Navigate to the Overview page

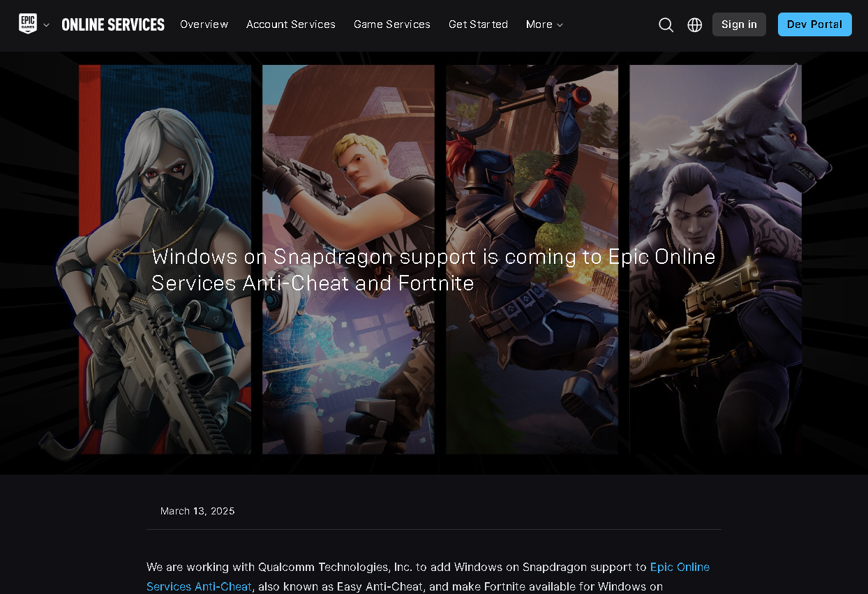pyautogui.click(x=204, y=24)
